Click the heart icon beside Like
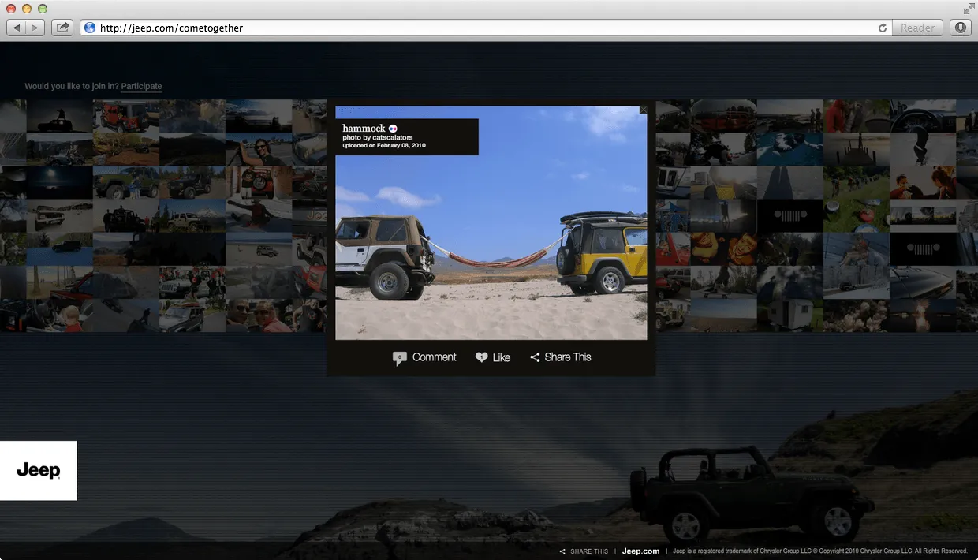978x560 pixels. coord(482,357)
